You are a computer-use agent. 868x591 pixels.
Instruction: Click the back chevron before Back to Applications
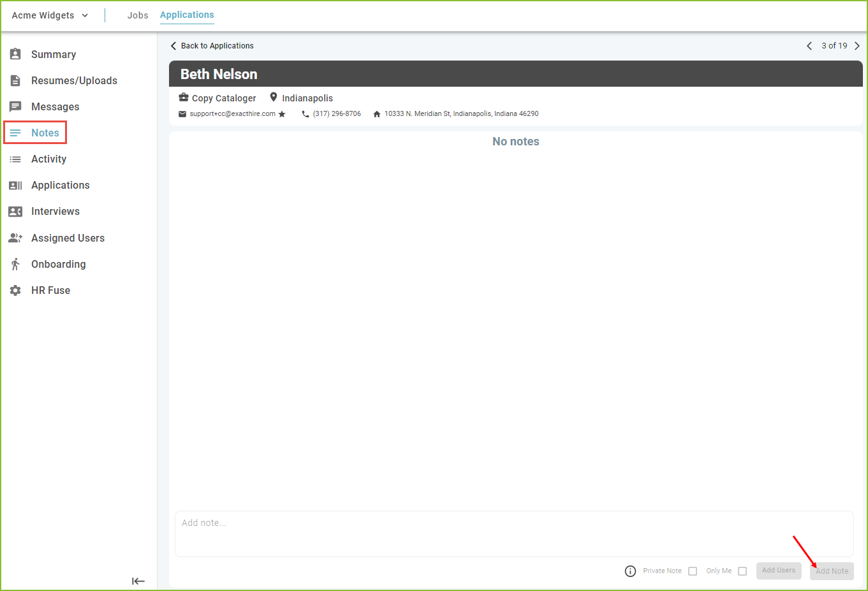click(173, 46)
